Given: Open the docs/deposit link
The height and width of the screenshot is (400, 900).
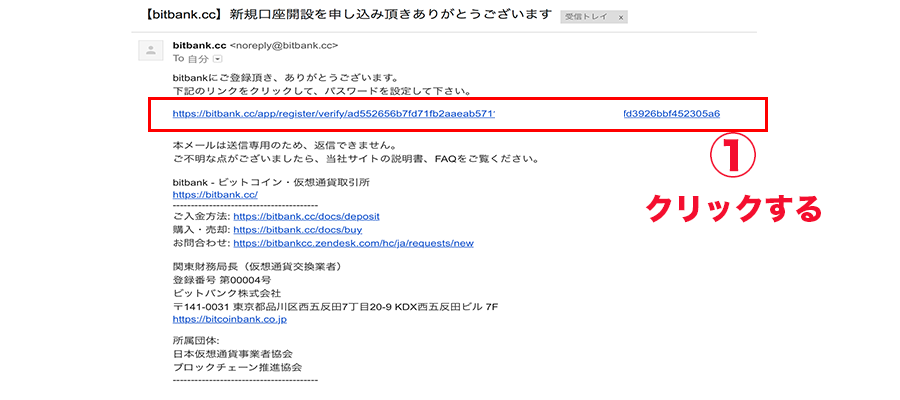Looking at the screenshot, I should click(x=307, y=217).
